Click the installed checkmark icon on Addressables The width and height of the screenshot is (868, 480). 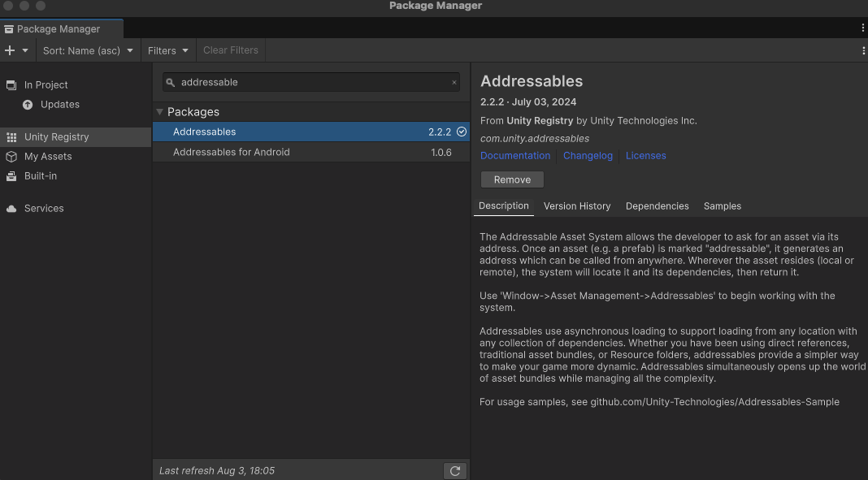[462, 132]
